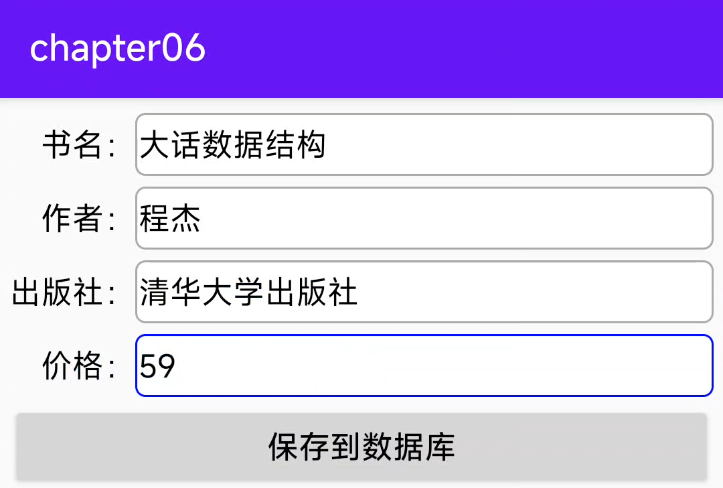723x488 pixels.
Task: Click the chapter06 title text
Action: (118, 48)
